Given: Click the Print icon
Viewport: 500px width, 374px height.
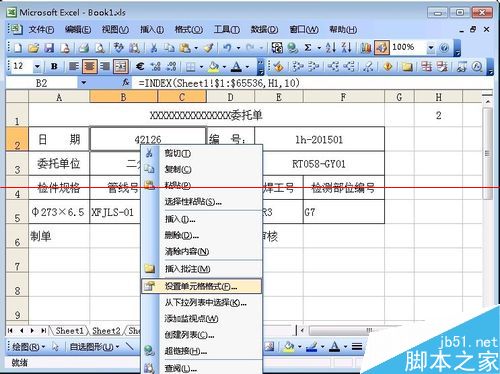Looking at the screenshot, I should (x=84, y=48).
